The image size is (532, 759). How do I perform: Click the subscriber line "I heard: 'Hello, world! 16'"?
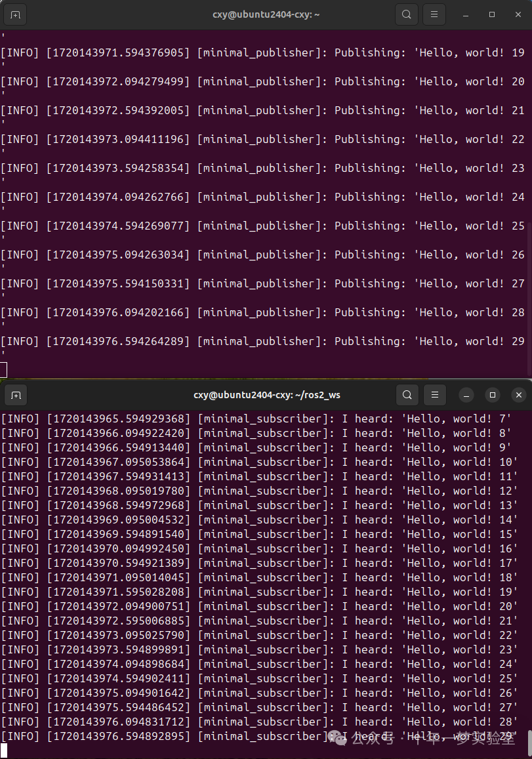260,549
